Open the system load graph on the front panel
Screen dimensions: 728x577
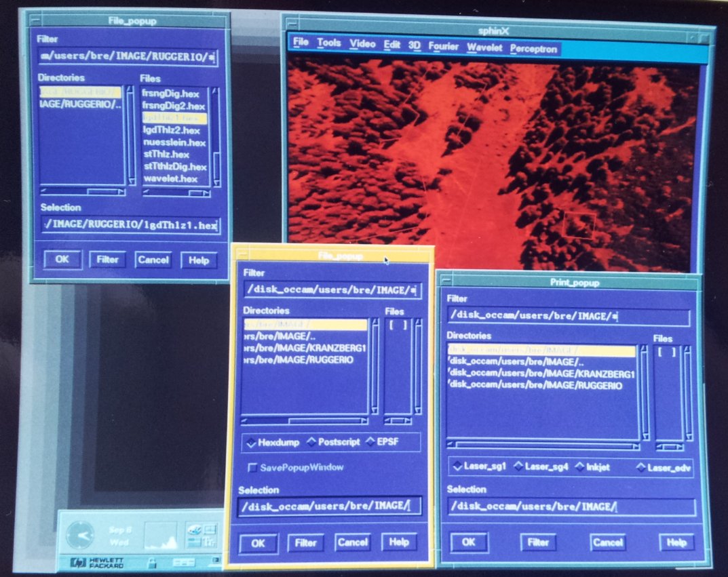pyautogui.click(x=159, y=536)
